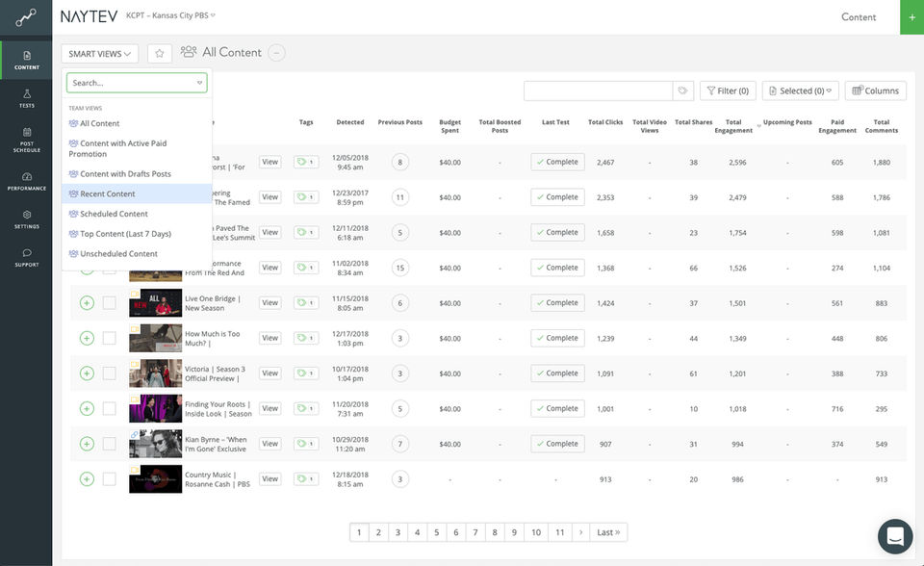Click the circle minus icon beside All Content
Viewport: 924px width, 566px height.
(x=276, y=53)
